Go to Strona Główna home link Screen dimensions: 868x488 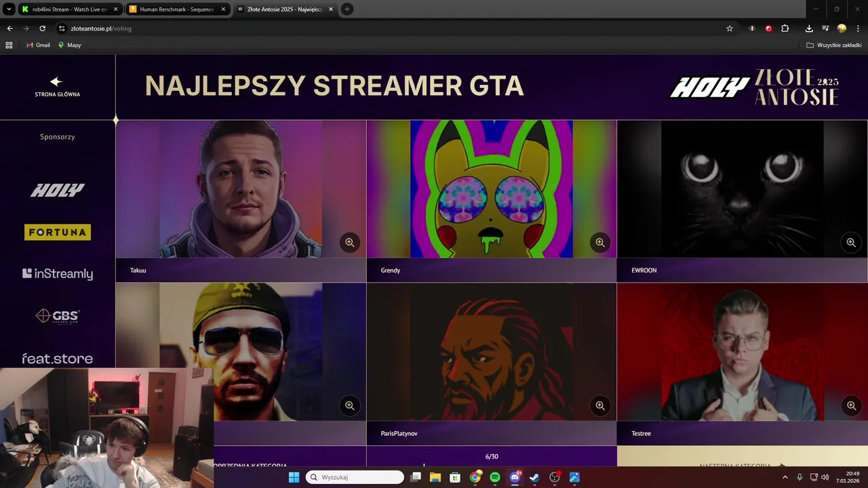[58, 87]
